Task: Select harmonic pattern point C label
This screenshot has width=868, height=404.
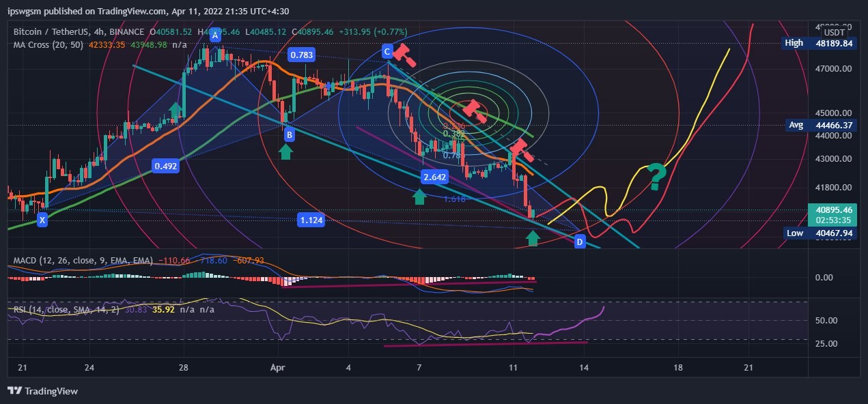Action: (387, 51)
